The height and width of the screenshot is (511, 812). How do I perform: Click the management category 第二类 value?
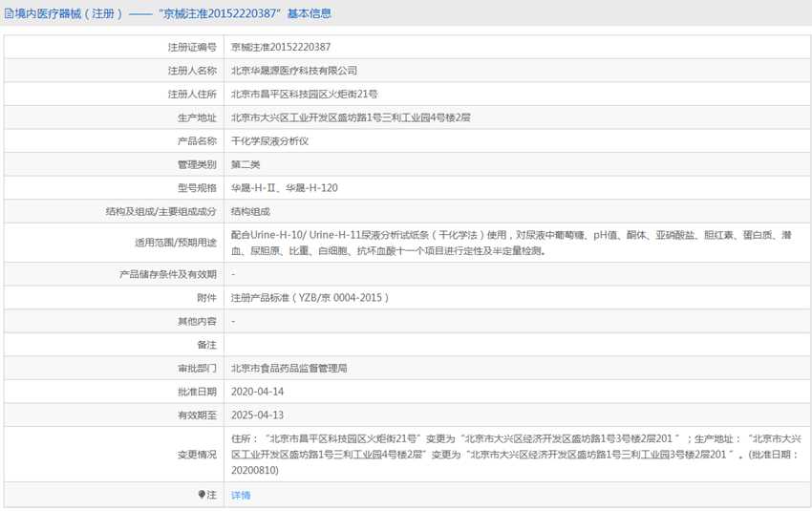tap(246, 164)
